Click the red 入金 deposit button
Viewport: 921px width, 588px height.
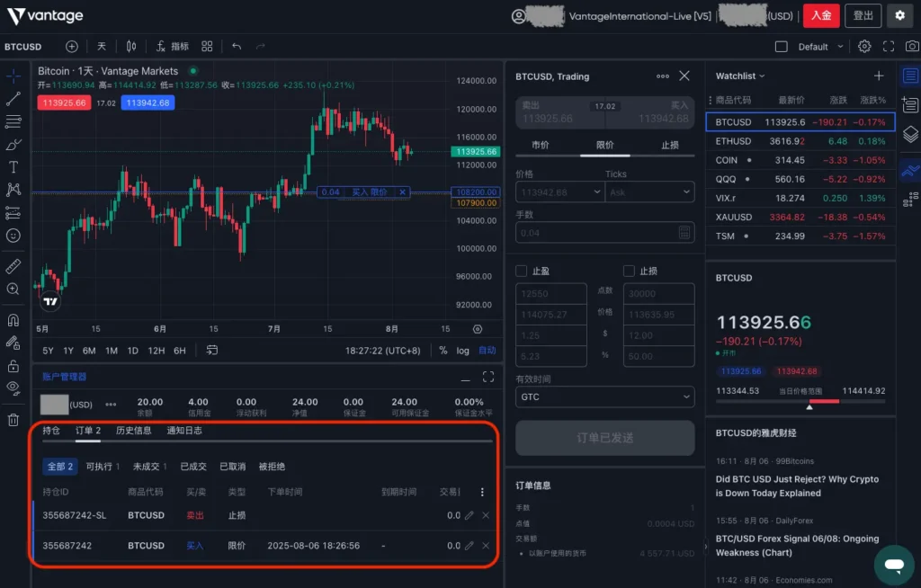coord(821,16)
